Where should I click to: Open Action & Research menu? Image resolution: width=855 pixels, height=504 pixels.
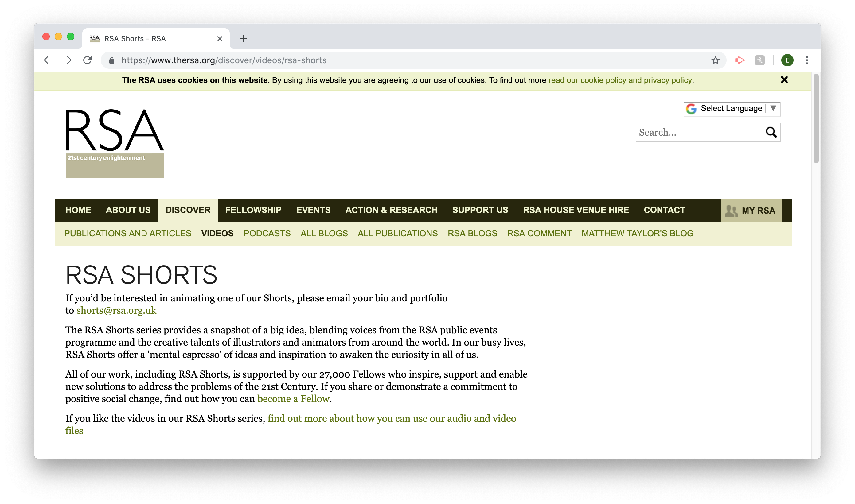coord(391,210)
